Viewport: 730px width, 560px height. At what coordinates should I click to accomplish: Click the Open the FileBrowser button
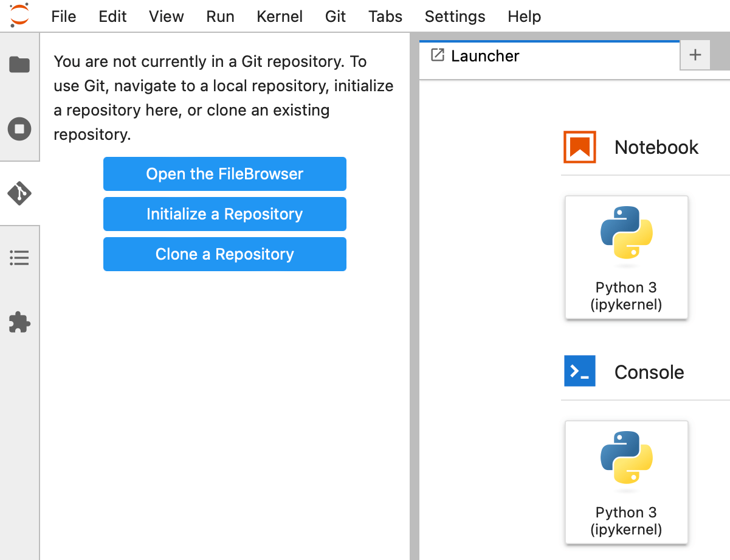(x=224, y=174)
